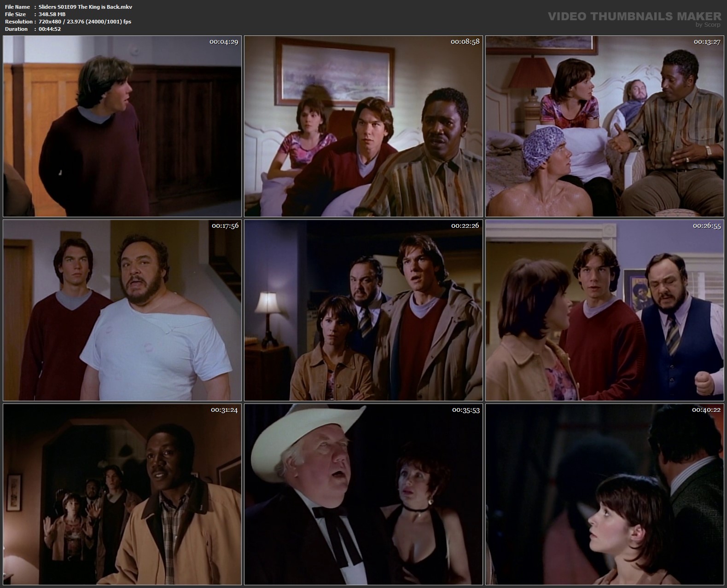Click the timestamp '00:22:26'
This screenshot has width=727, height=588.
(465, 226)
